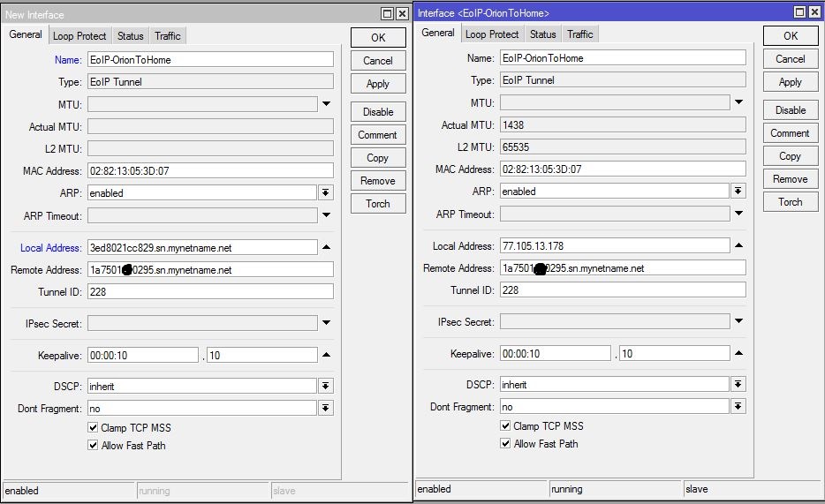Expand MTU field in EoIP-OrionToHome window
This screenshot has width=825, height=504.
(738, 102)
